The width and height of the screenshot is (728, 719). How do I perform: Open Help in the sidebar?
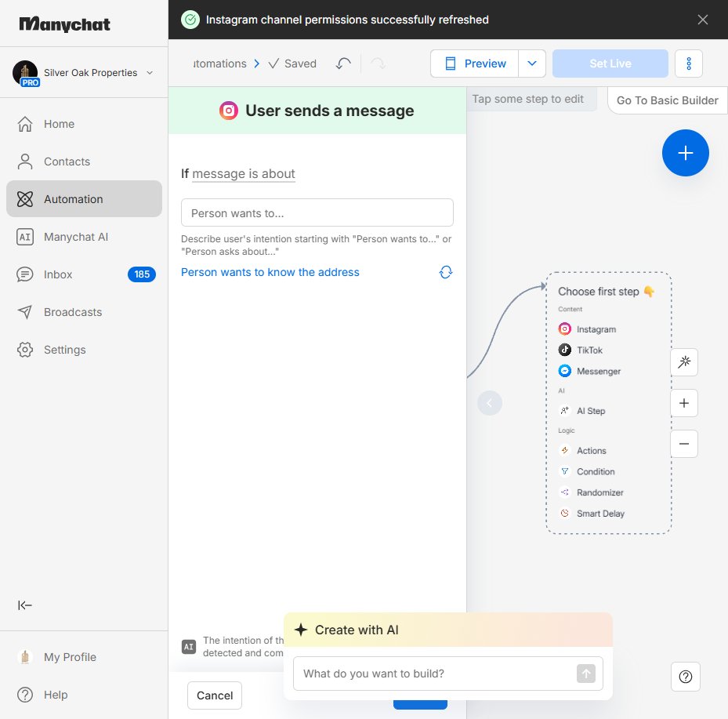pyautogui.click(x=84, y=695)
